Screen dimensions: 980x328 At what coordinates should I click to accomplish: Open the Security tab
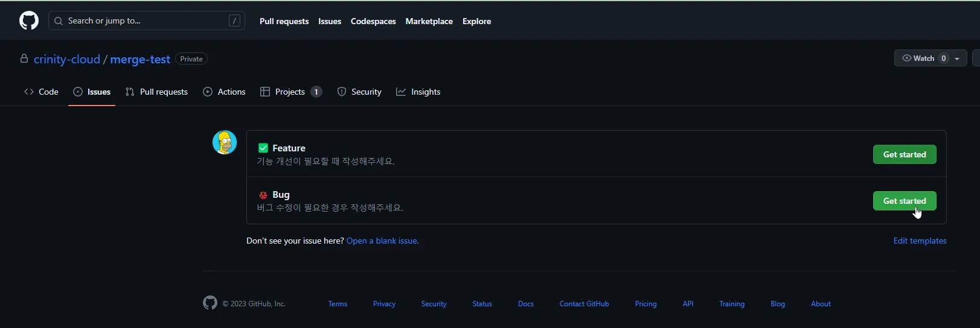[359, 92]
